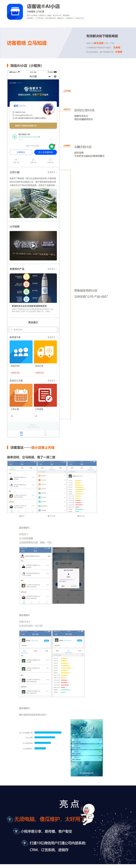Open the company building photo

point(33,203)
